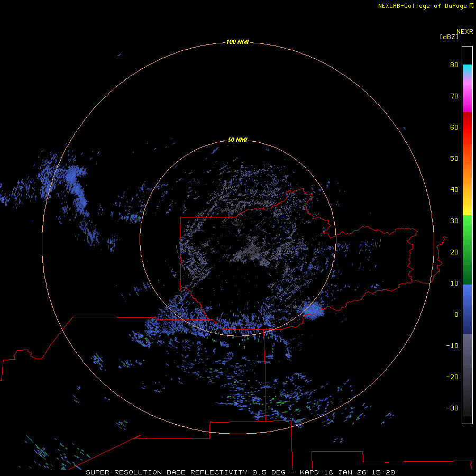
Task: Click the KAPD 18 JAN 26 15:20 timestamp
Action: (347, 472)
